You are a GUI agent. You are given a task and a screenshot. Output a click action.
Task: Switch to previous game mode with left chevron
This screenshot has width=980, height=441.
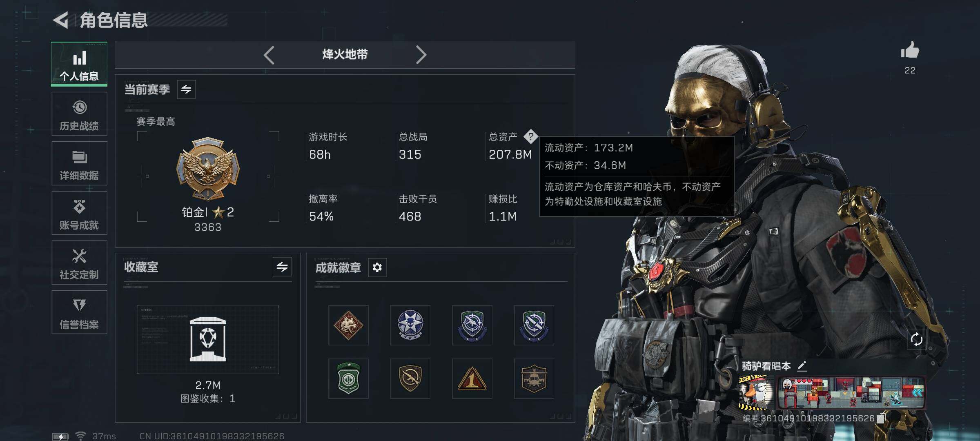(269, 55)
